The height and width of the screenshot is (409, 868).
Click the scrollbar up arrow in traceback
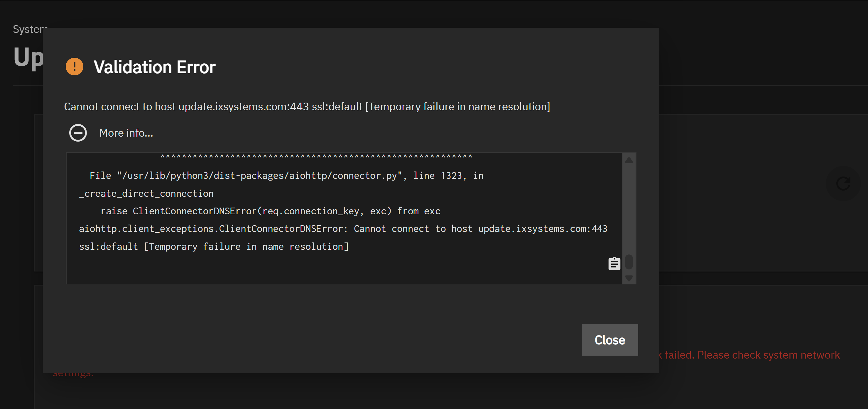(629, 161)
